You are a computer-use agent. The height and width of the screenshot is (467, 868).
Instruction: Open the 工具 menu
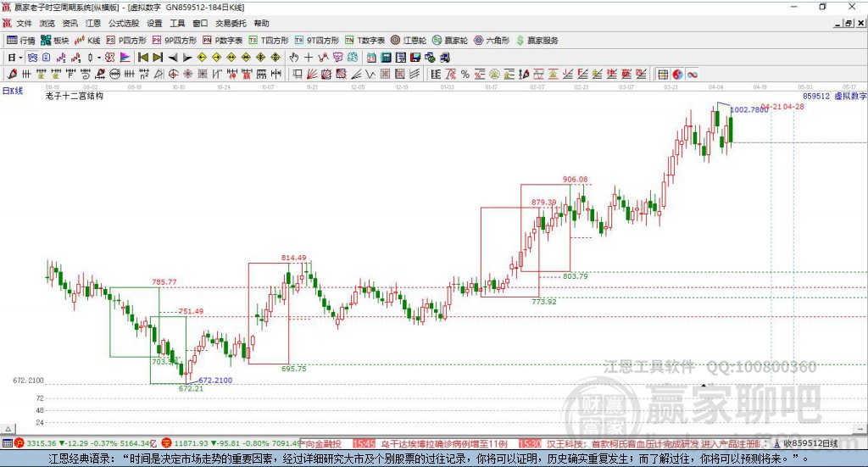coord(177,23)
